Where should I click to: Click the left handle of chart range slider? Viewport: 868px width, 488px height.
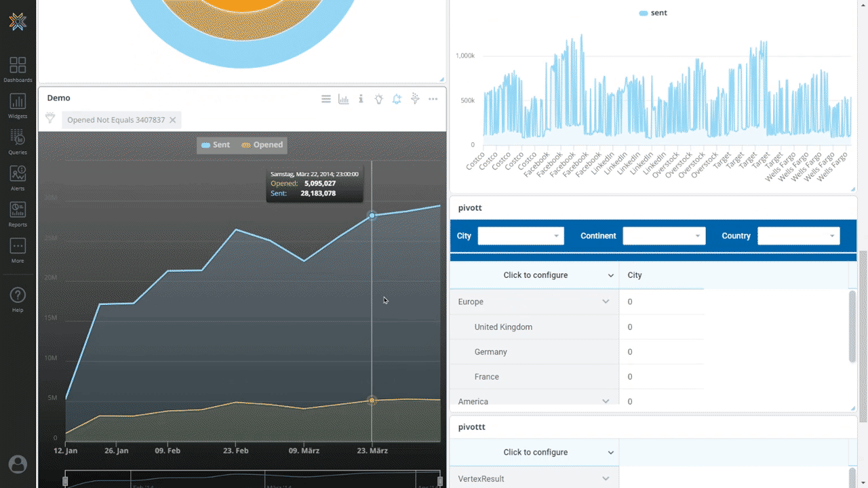(x=65, y=481)
